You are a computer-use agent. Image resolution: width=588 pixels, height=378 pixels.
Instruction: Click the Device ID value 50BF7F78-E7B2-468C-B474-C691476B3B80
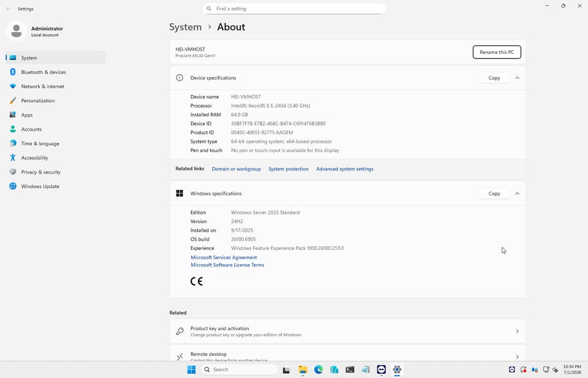pyautogui.click(x=278, y=123)
